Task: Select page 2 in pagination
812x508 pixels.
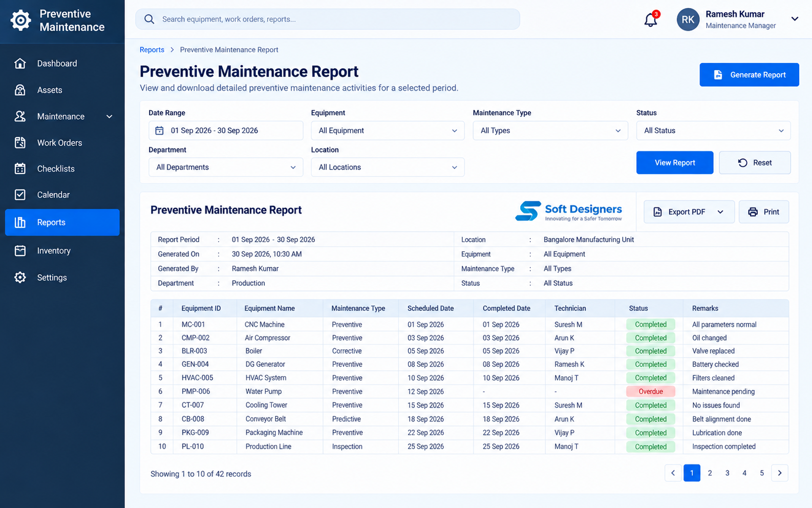Action: pos(710,473)
